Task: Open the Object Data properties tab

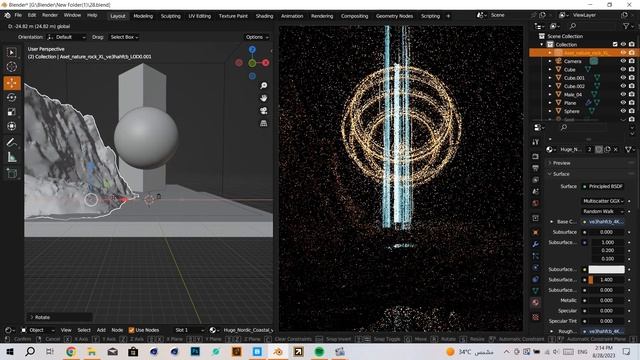Action: click(x=536, y=291)
